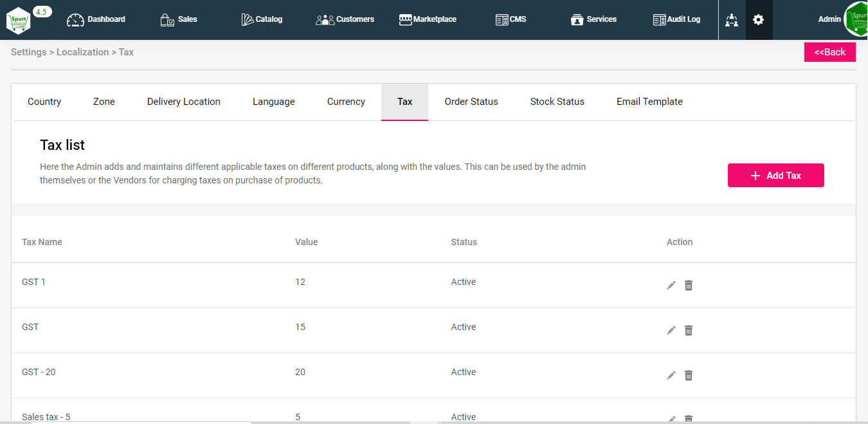Open the Dashboard gauge icon
Image resolution: width=868 pixels, height=424 pixels.
(75, 20)
